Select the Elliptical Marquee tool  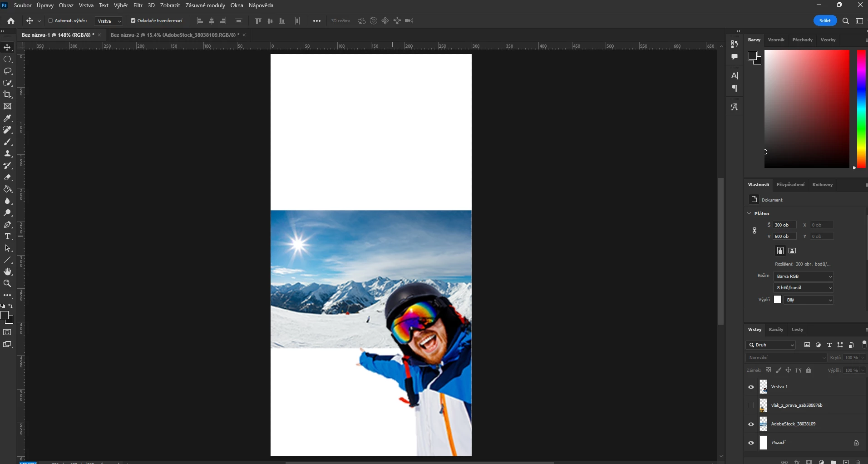click(8, 59)
